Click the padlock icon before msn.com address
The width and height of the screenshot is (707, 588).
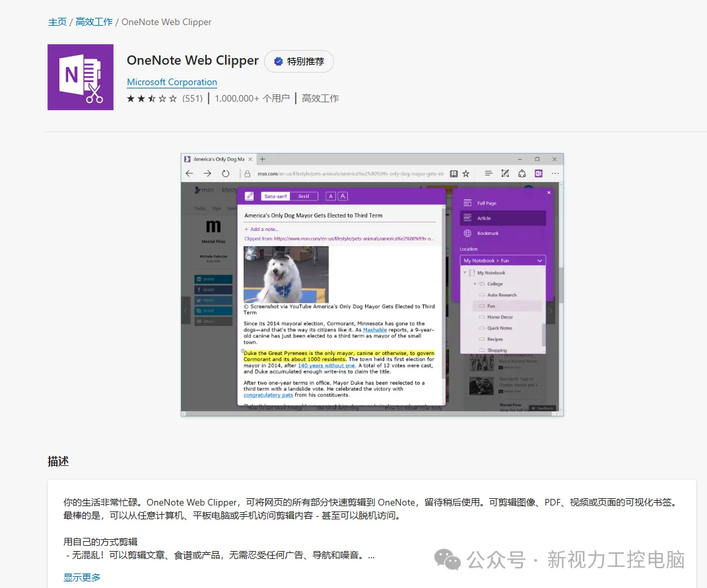pyautogui.click(x=247, y=174)
